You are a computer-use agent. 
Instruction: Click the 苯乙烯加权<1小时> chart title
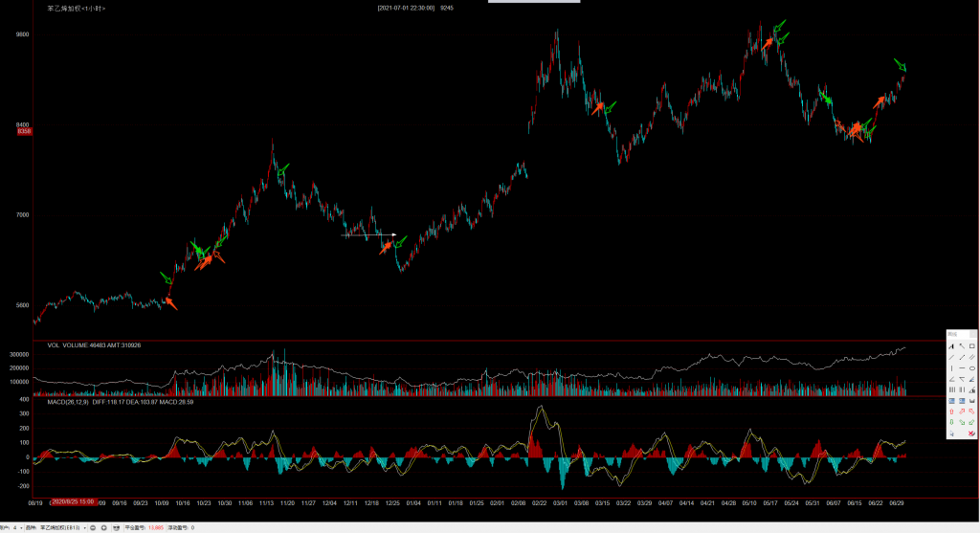tap(76, 8)
